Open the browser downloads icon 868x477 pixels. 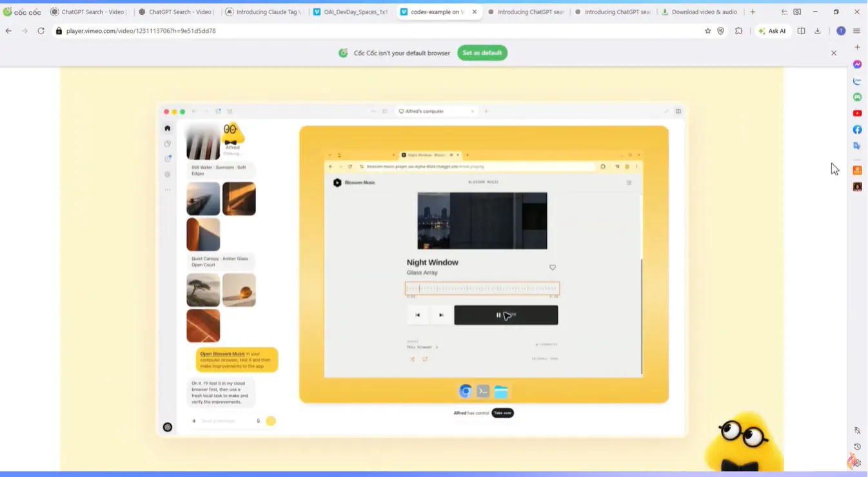(818, 31)
